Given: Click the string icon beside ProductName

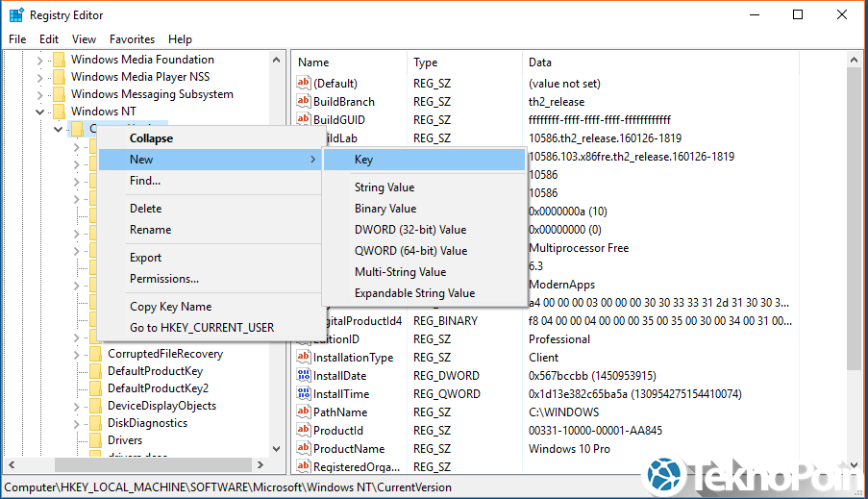Looking at the screenshot, I should [x=304, y=449].
